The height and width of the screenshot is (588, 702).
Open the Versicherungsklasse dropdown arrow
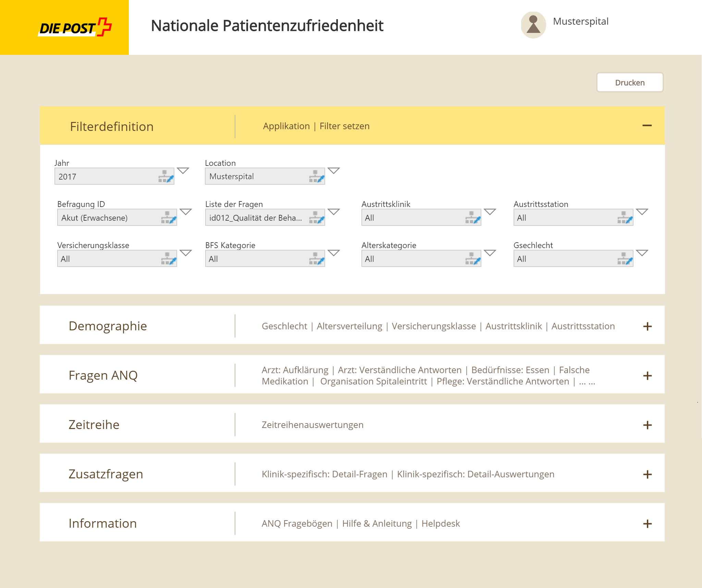point(186,253)
